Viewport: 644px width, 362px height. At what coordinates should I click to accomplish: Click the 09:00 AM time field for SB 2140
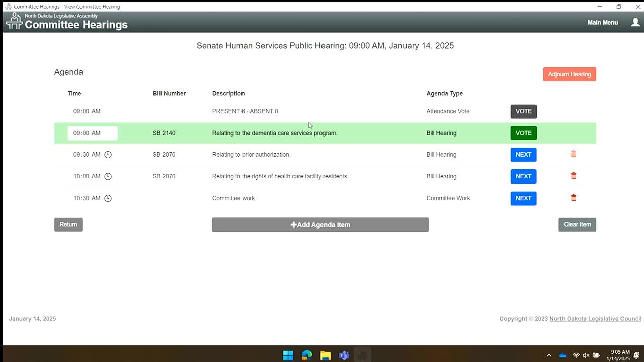click(x=93, y=133)
